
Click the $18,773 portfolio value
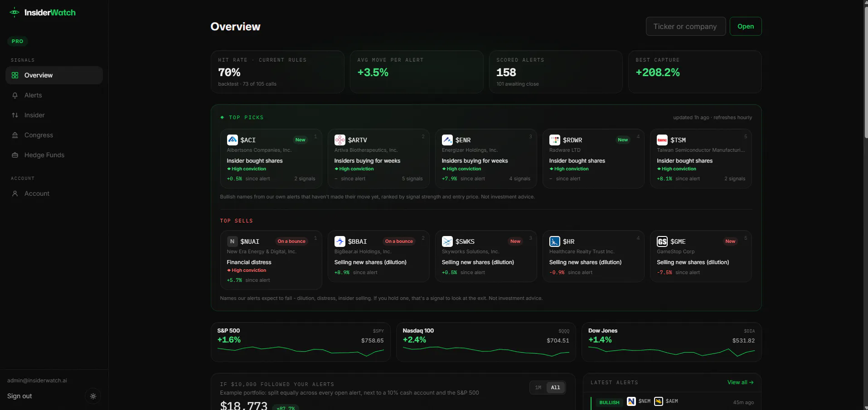pyautogui.click(x=244, y=405)
